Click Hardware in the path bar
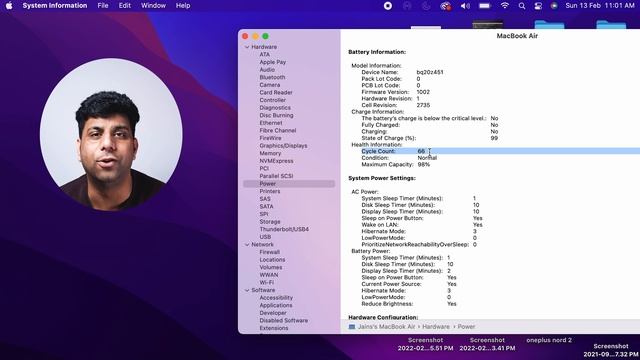The image size is (640, 360). click(x=436, y=327)
